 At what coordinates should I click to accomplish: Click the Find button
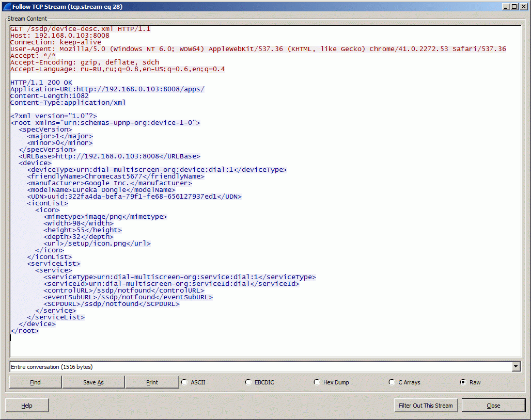point(35,382)
